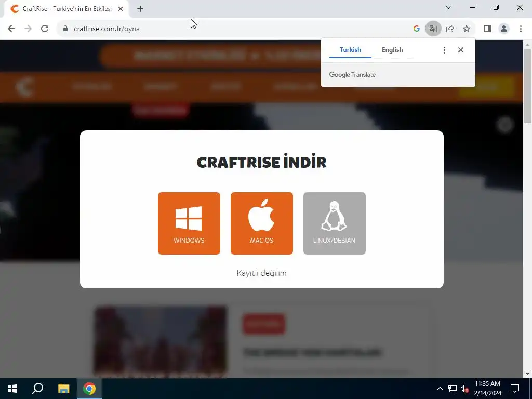Go back to previous page
Screen dimensions: 532x399
pyautogui.click(x=11, y=29)
